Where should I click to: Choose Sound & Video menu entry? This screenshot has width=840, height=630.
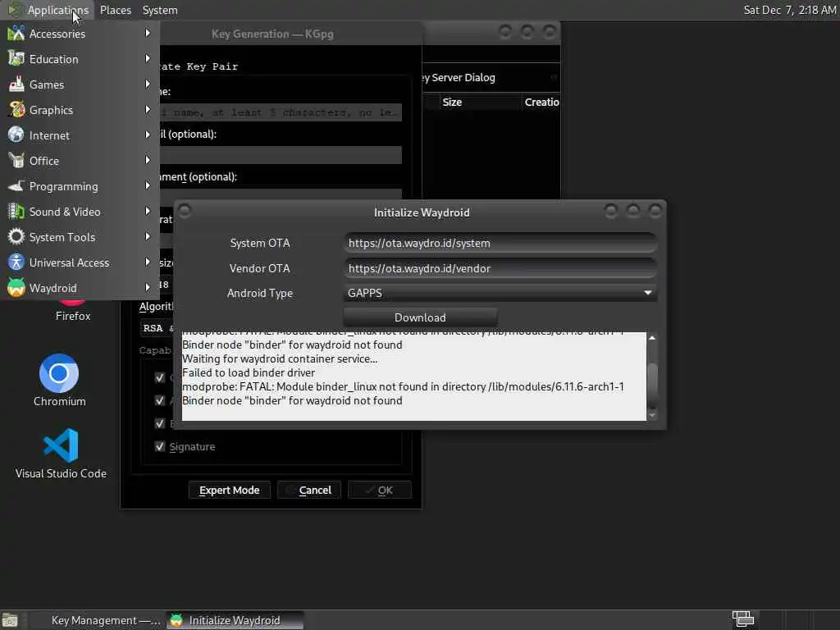click(x=80, y=211)
